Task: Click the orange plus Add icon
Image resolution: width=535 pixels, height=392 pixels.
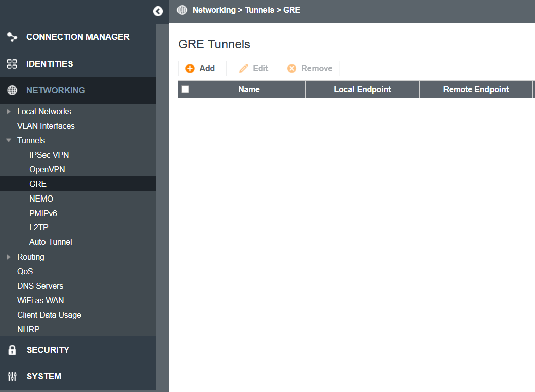Action: click(x=190, y=69)
